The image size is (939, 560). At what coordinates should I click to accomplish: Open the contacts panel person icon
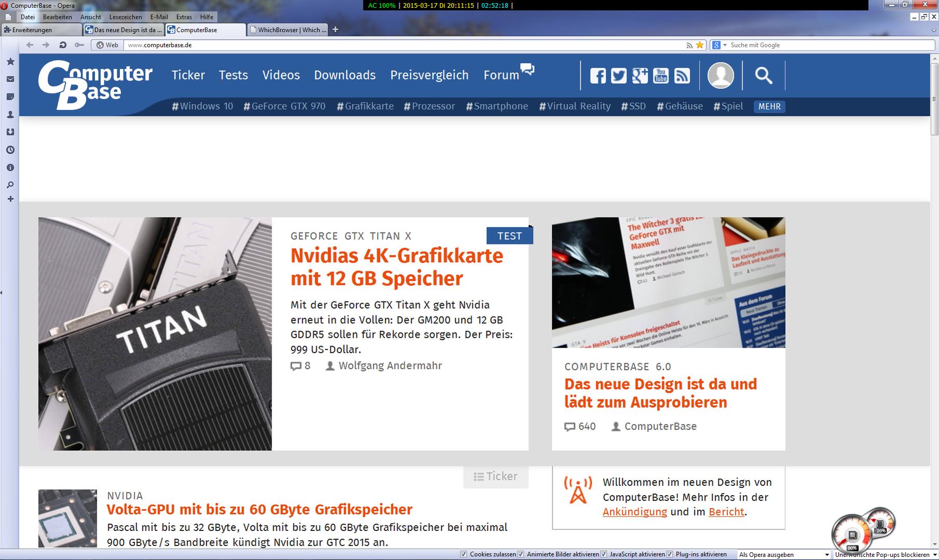10,115
